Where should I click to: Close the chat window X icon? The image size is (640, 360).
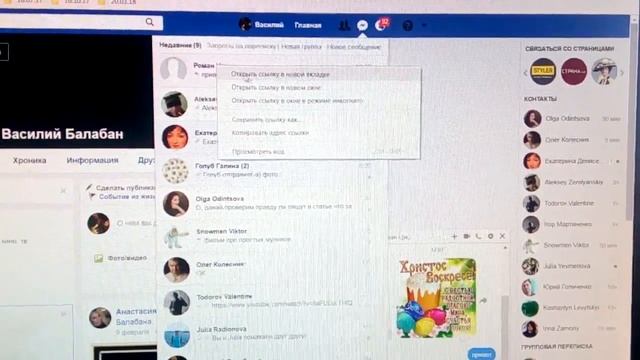502,236
